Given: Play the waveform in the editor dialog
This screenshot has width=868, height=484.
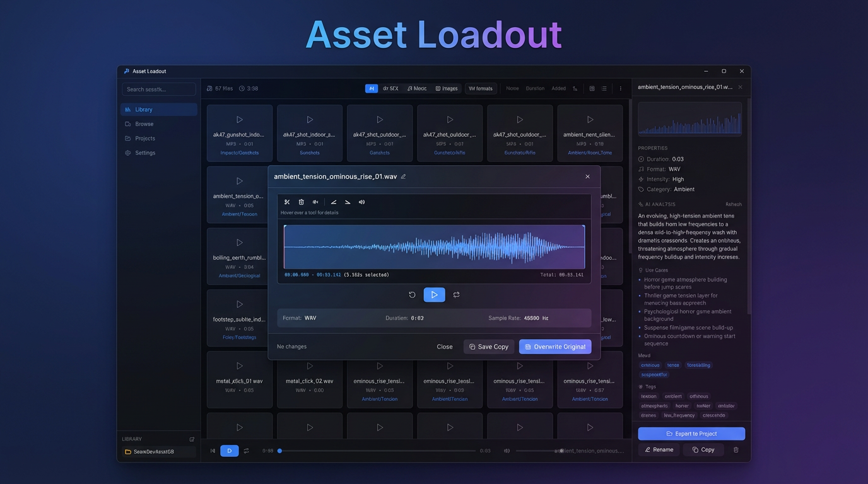Looking at the screenshot, I should coord(434,295).
